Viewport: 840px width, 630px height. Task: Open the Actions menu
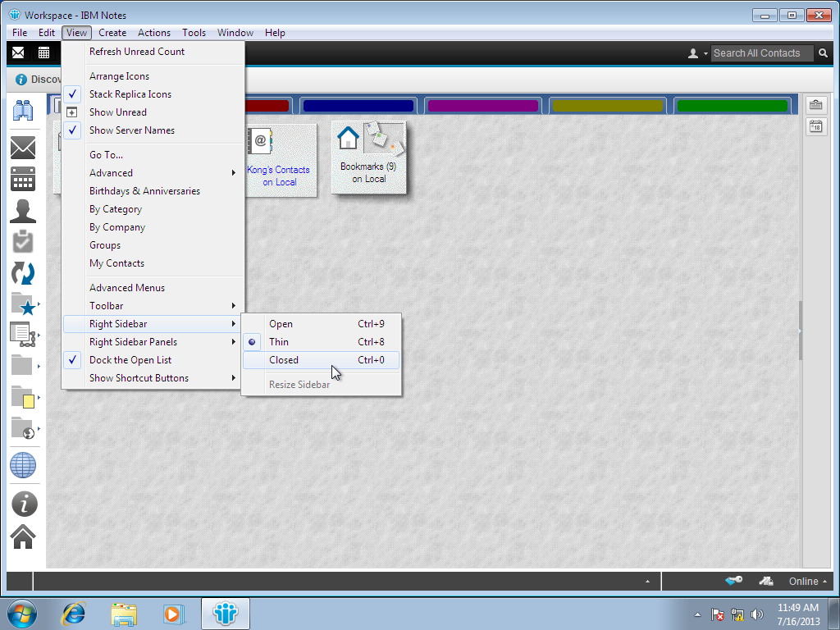click(154, 33)
